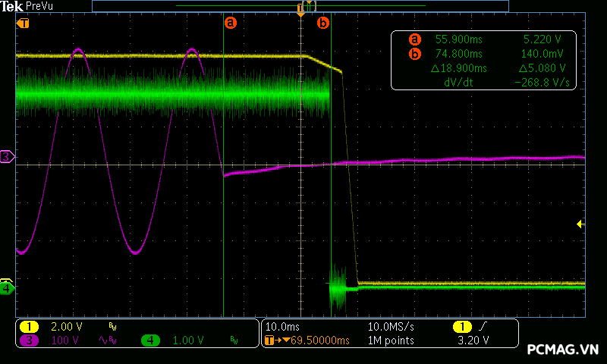The width and height of the screenshot is (607, 364).
Task: Click the green noise burst near cursor b's lower end
Action: tap(338, 287)
